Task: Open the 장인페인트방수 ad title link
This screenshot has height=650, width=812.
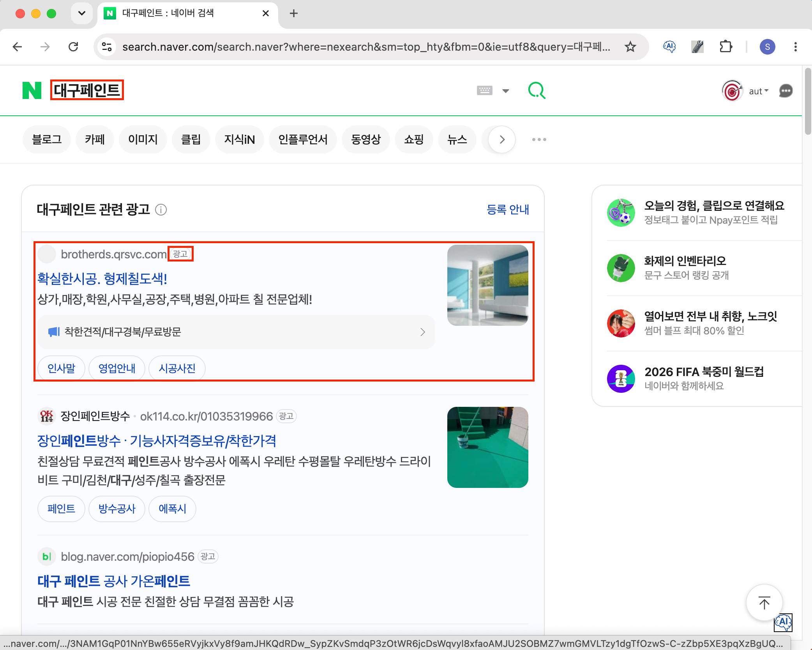Action: click(157, 441)
